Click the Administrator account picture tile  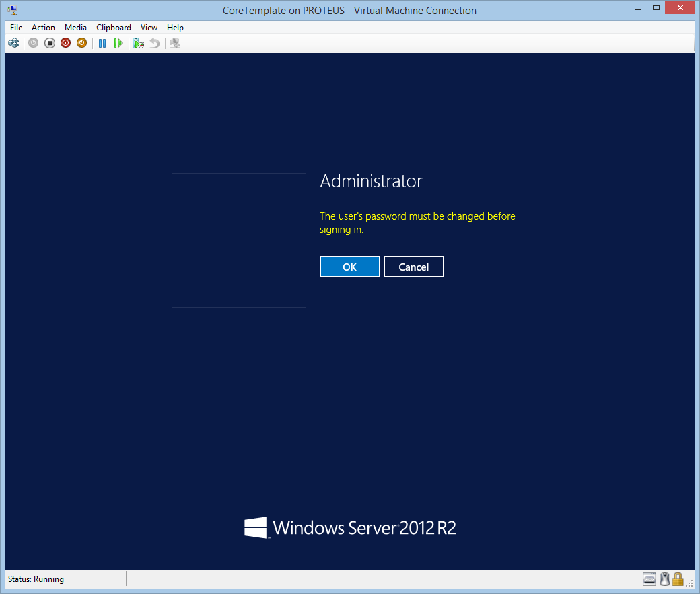pyautogui.click(x=238, y=240)
